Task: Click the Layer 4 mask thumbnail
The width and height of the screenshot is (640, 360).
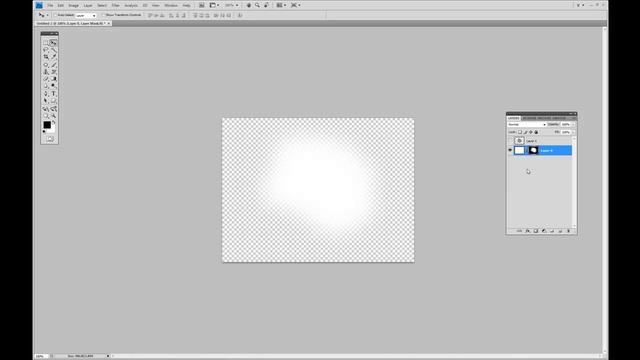Action: (x=533, y=150)
